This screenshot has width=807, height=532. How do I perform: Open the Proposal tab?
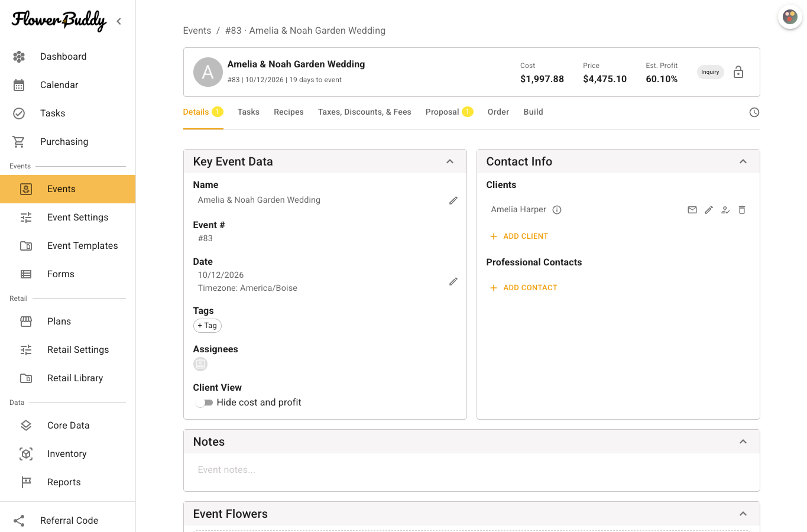(449, 112)
